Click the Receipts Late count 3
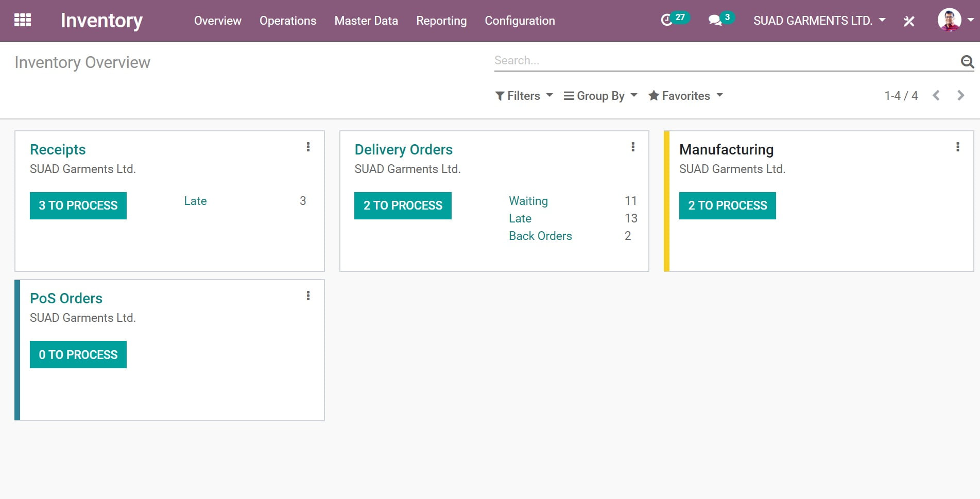This screenshot has height=499, width=980. click(303, 201)
